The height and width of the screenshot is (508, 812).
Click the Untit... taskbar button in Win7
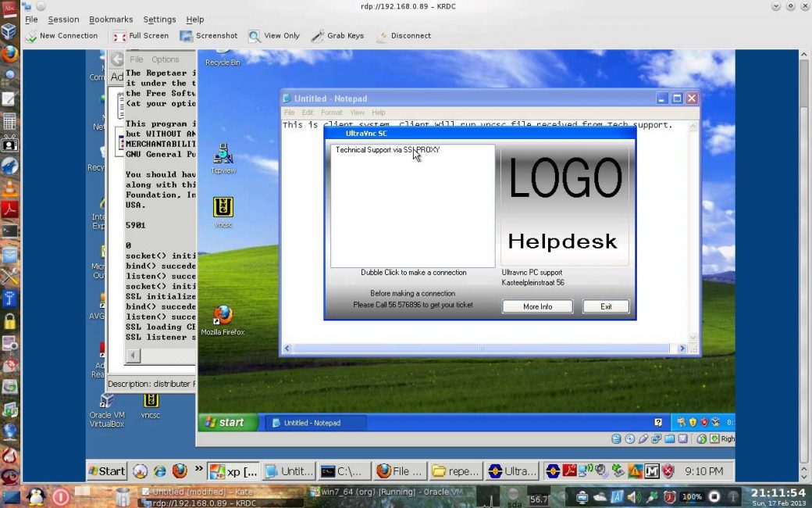288,471
